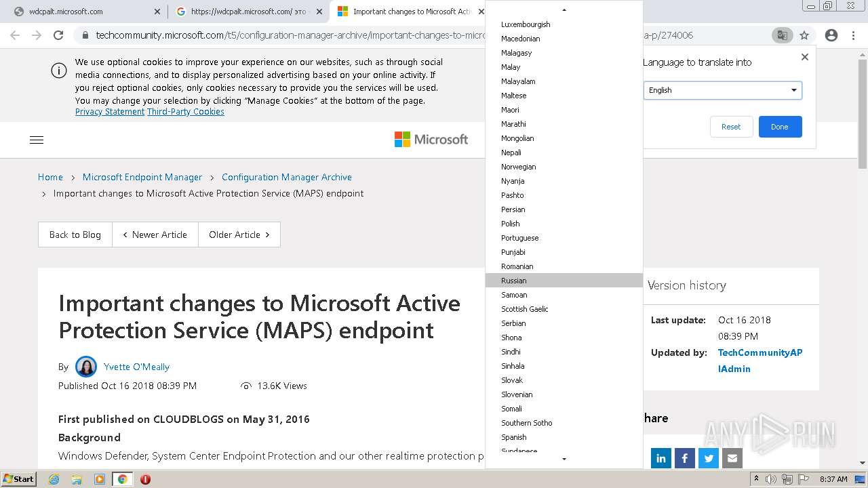Reload the page with the refresh icon
868x488 pixels.
(x=58, y=35)
